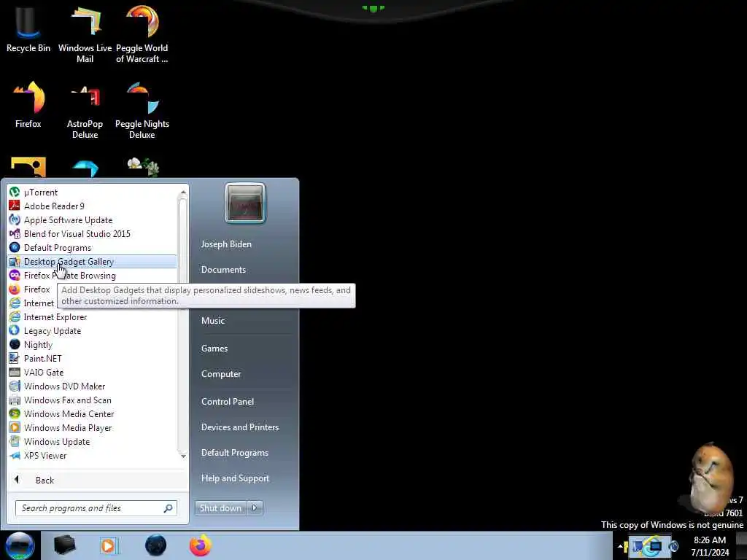Open Computer from the Start menu
This screenshot has height=560, width=747.
(x=221, y=374)
